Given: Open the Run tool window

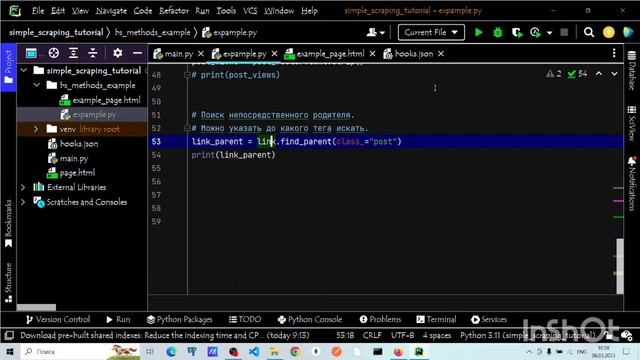Looking at the screenshot, I should [118, 320].
